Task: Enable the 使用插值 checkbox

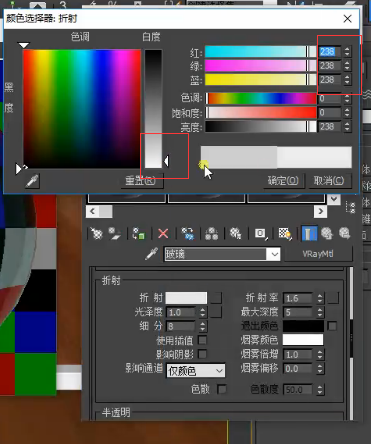Action: pyautogui.click(x=202, y=340)
